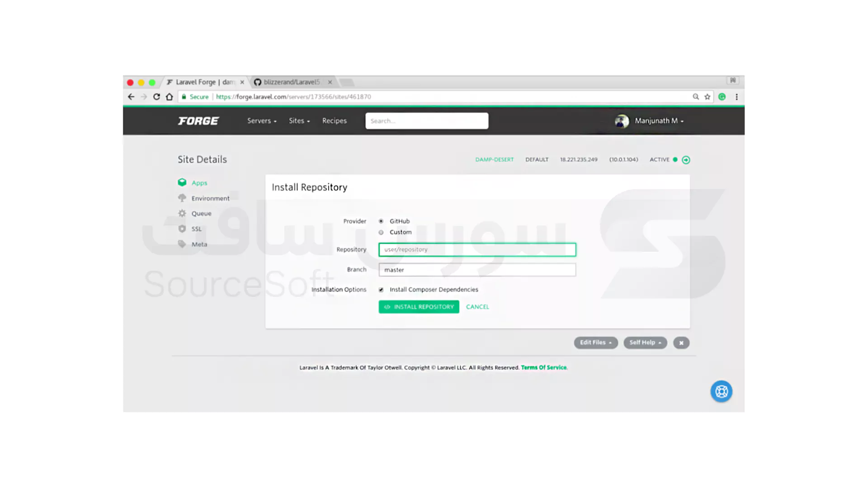This screenshot has height=488, width=868.
Task: Select the GitHub provider radio button
Action: (381, 221)
